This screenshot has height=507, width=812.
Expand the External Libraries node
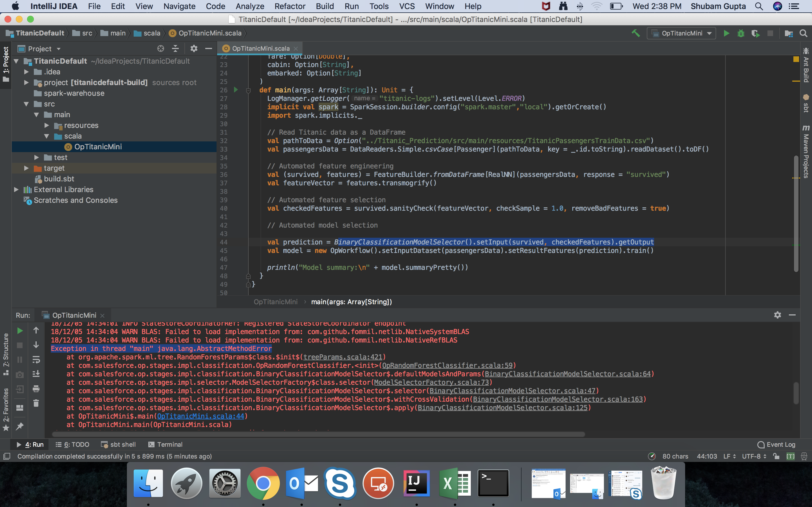coord(16,190)
